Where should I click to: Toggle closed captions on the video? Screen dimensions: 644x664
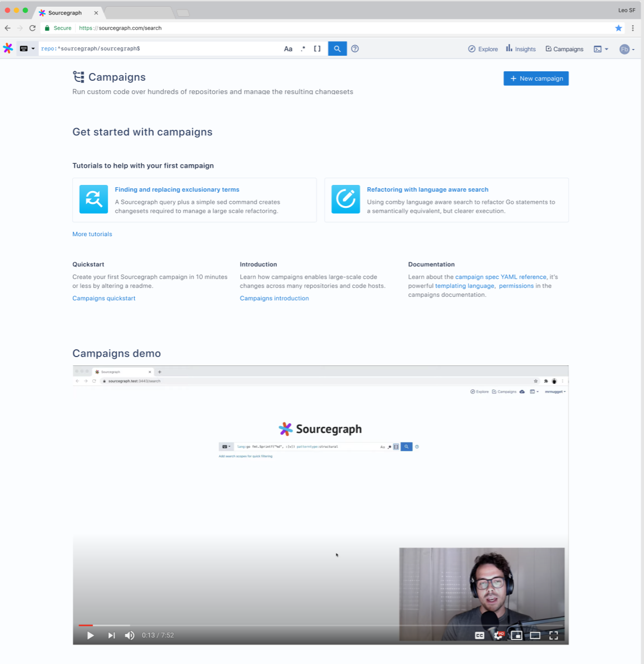[479, 635]
